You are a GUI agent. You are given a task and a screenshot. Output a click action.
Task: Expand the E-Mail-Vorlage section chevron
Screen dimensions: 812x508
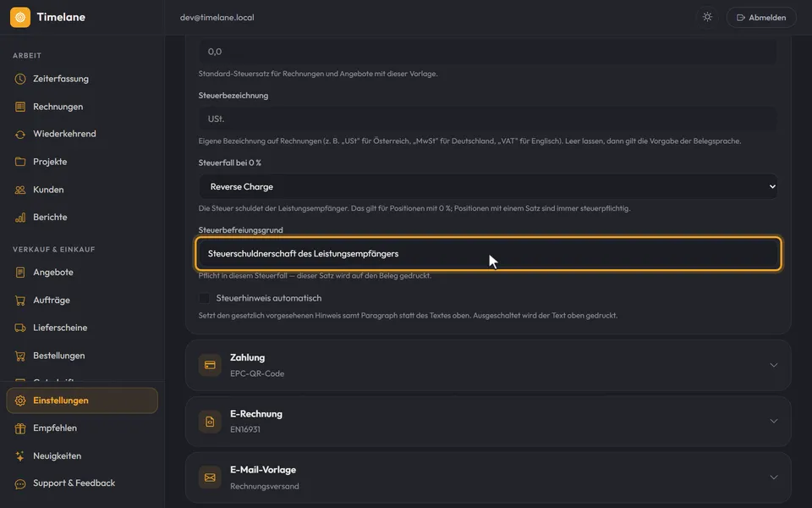tap(774, 477)
